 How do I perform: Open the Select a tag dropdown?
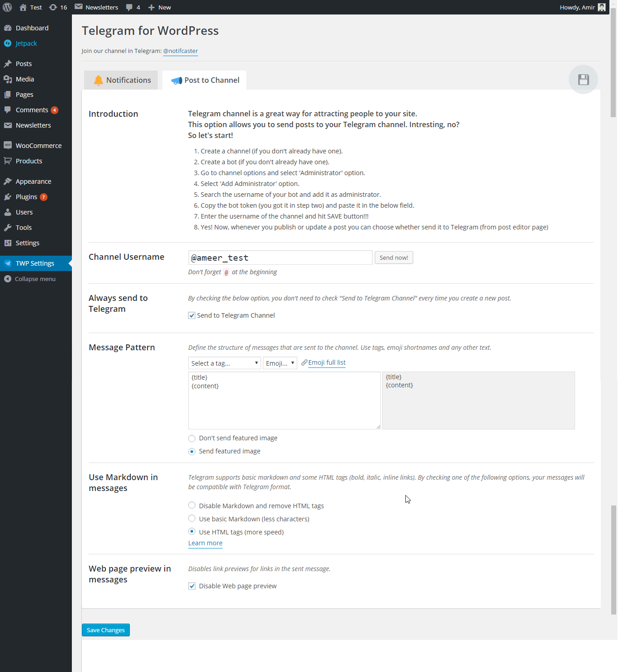pyautogui.click(x=224, y=363)
